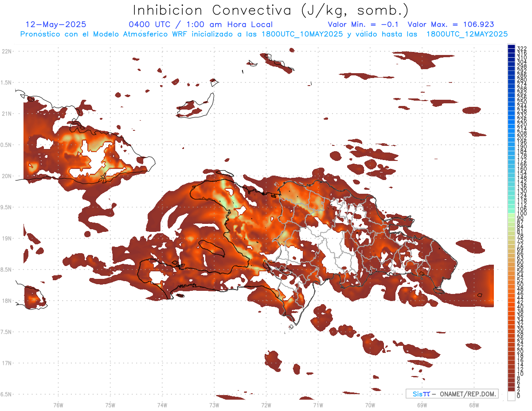Click the title 'Inhibicion Convectiva (J/kg, somb.)'
The width and height of the screenshot is (532, 411).
pos(270,10)
